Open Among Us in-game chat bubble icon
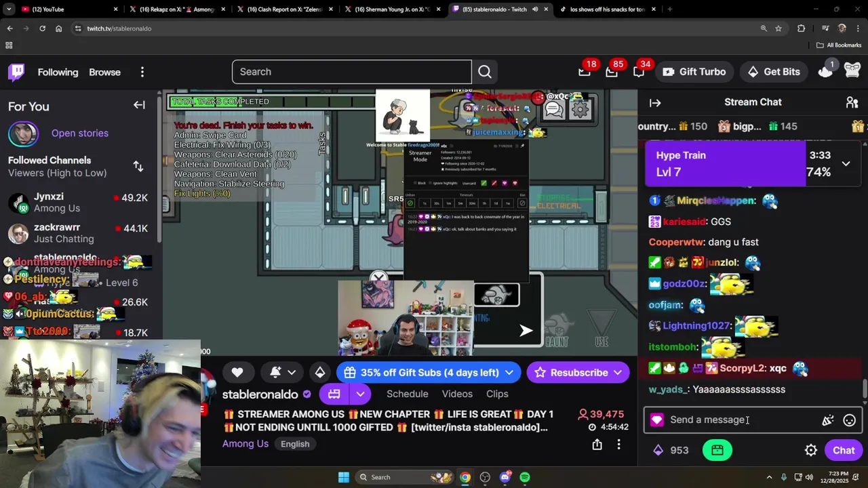The height and width of the screenshot is (488, 868). click(x=553, y=109)
